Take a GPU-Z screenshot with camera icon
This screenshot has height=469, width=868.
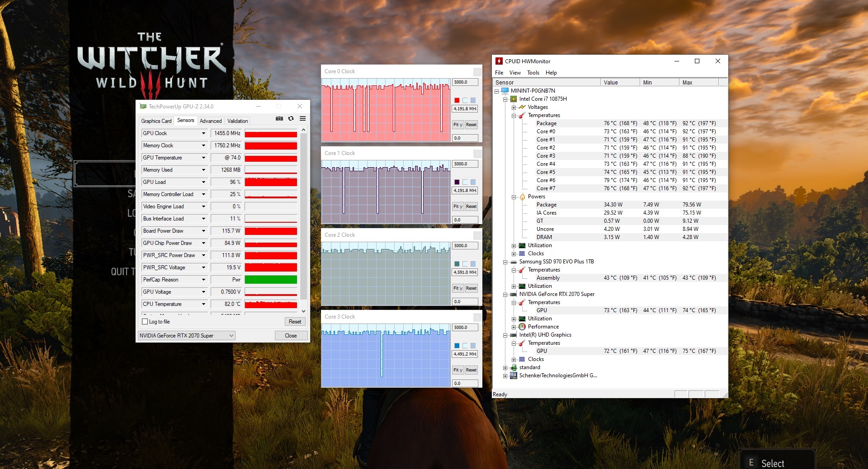coord(279,118)
